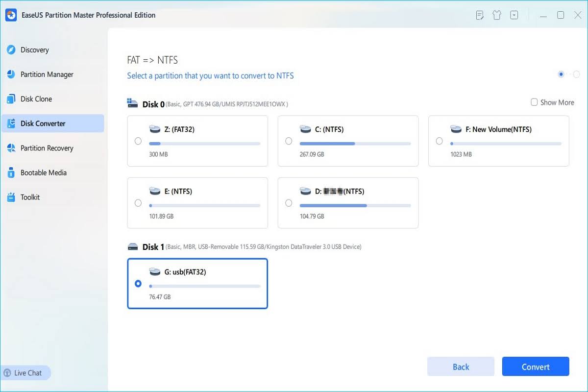Click the "300 MB" size text
Screen dimensions: 588x392
159,154
